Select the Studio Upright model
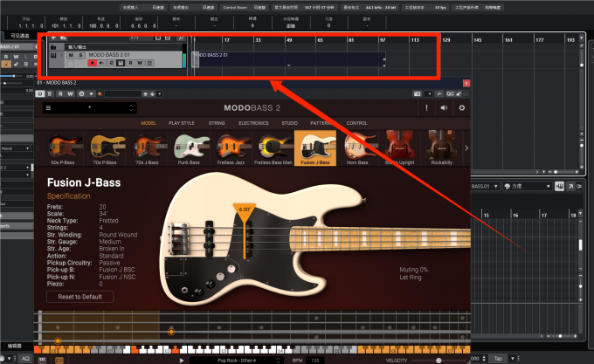 point(400,148)
